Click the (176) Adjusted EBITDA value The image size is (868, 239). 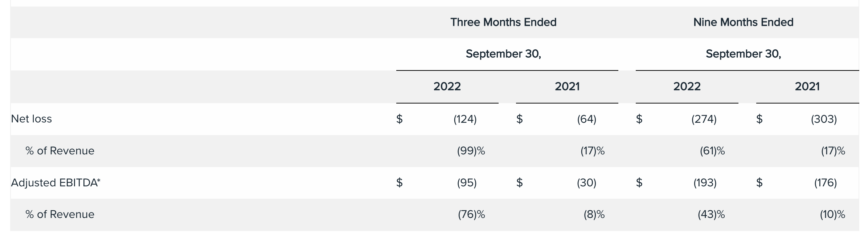point(825,183)
